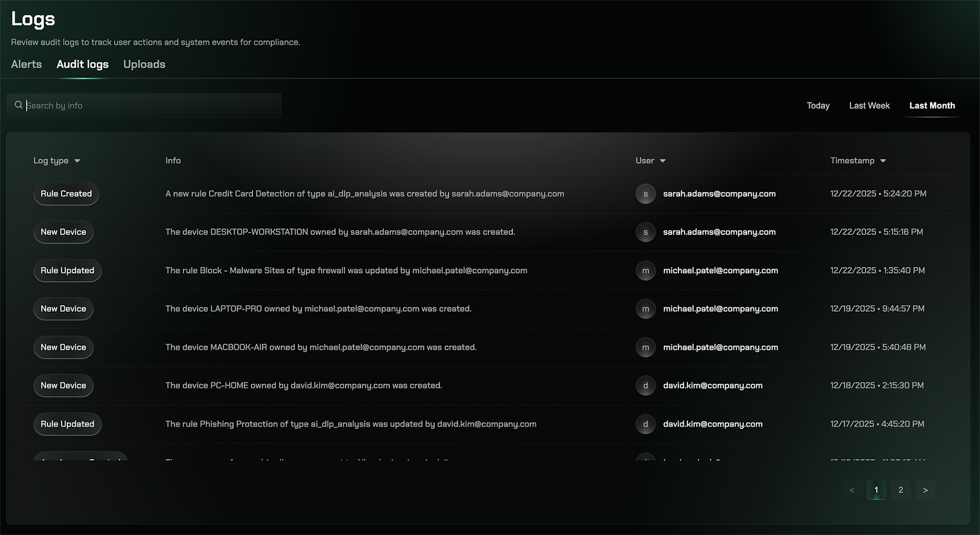Click the previous page arrow icon
The height and width of the screenshot is (535, 980).
click(851, 490)
